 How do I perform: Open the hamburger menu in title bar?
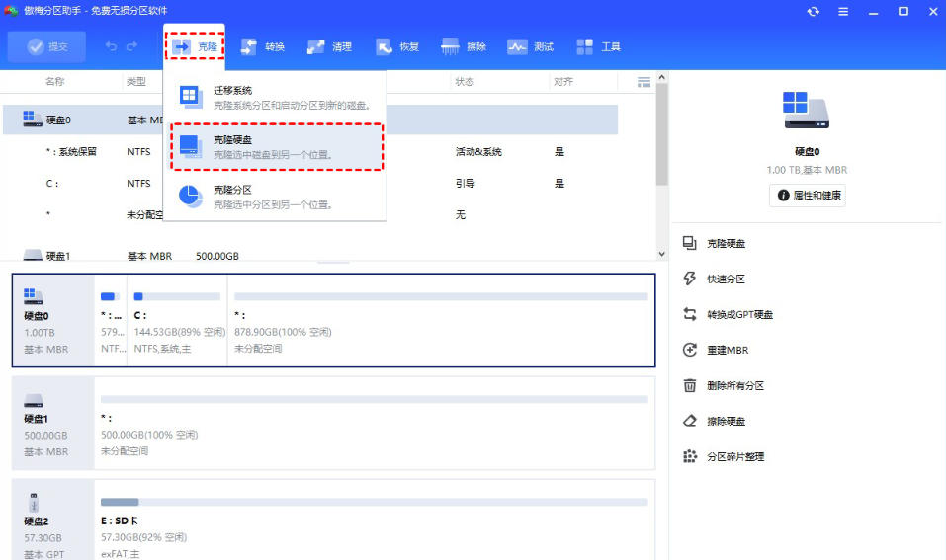843,12
